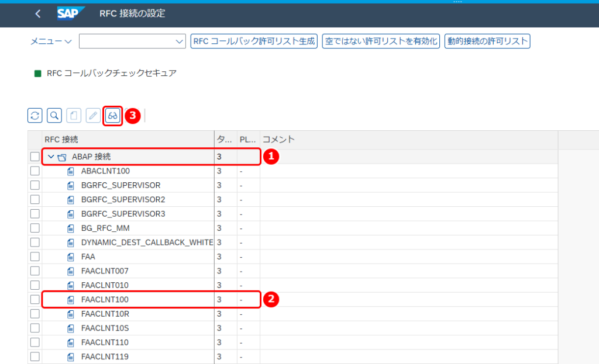The width and height of the screenshot is (599, 364).
Task: Click the ABAP 接続 folder label
Action: pyautogui.click(x=91, y=157)
